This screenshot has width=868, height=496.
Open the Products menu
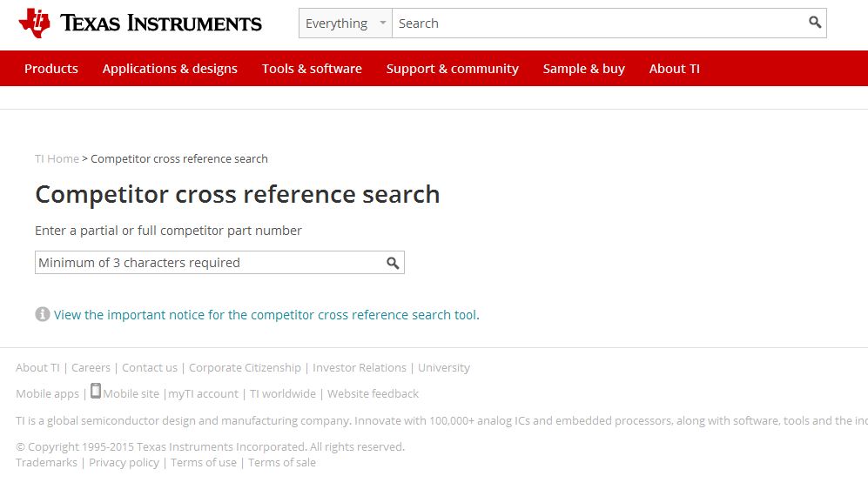50,69
